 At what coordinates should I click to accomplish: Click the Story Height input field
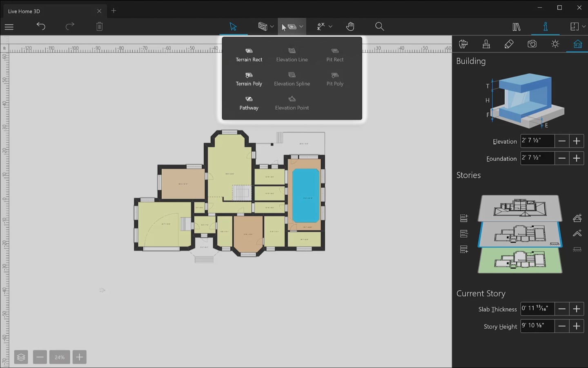point(537,326)
